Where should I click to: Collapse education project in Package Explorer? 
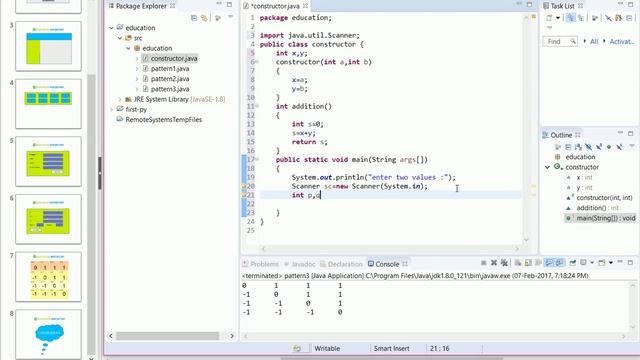(111, 28)
